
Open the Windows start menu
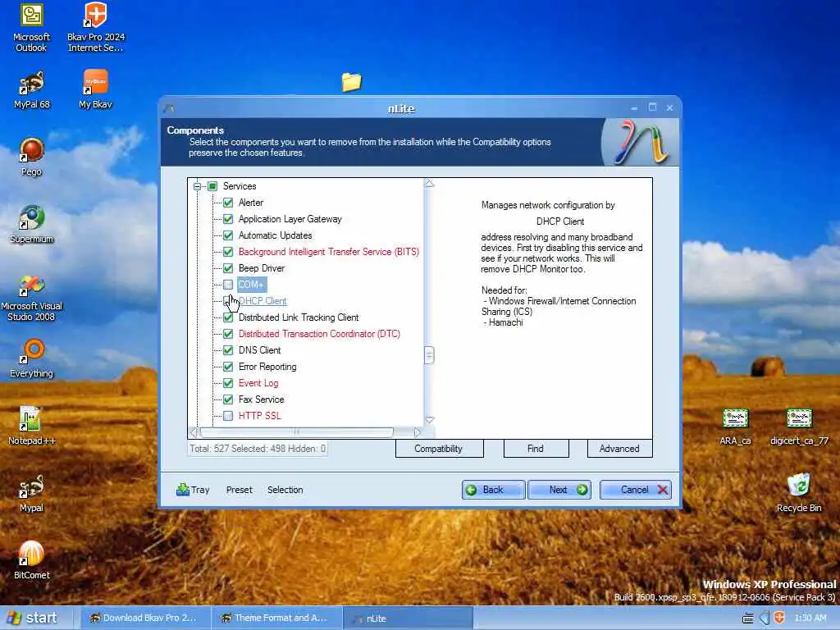point(33,618)
